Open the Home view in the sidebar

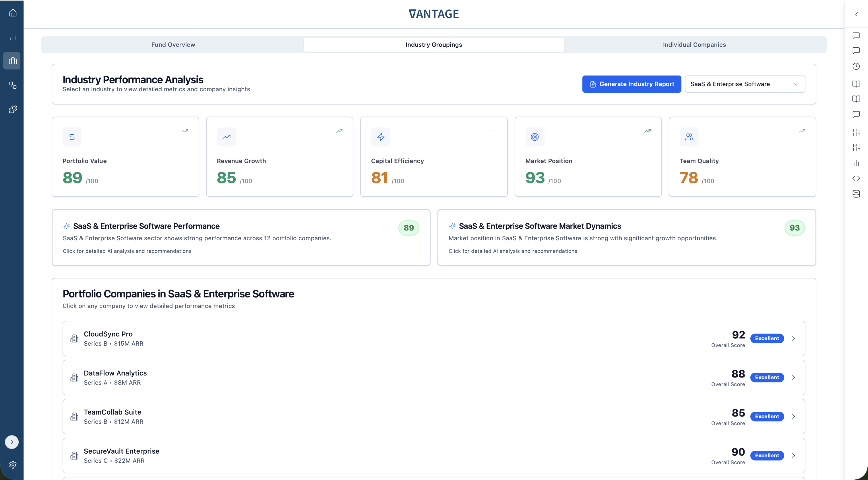click(x=12, y=12)
